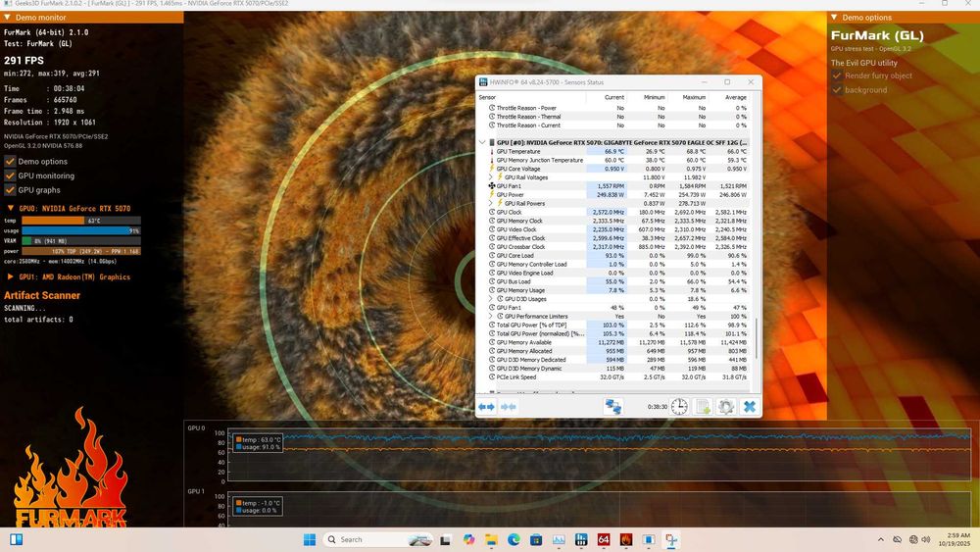980x552 pixels.
Task: Click the Current column header
Action: 614,98
